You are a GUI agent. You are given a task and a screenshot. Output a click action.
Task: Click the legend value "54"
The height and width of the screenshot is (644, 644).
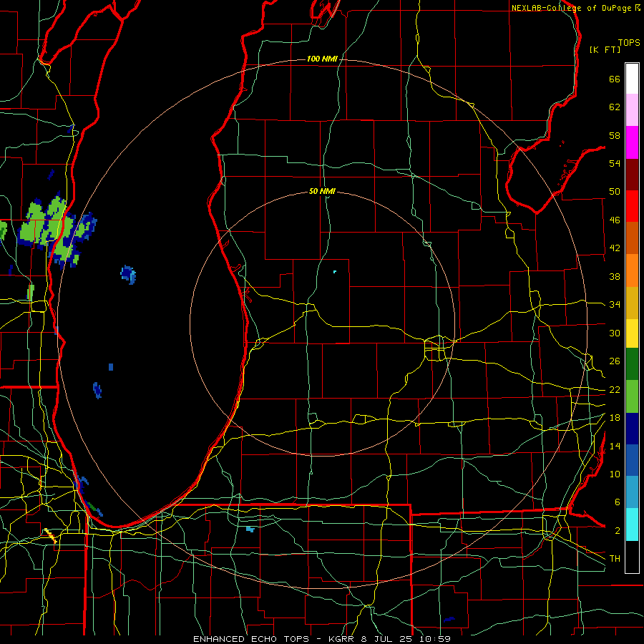tap(615, 163)
